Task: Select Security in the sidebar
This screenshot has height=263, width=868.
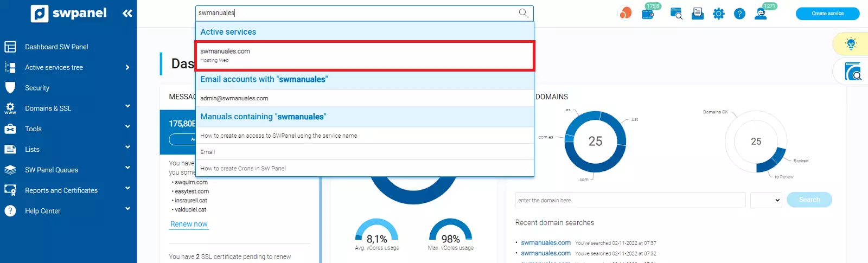Action: click(37, 88)
